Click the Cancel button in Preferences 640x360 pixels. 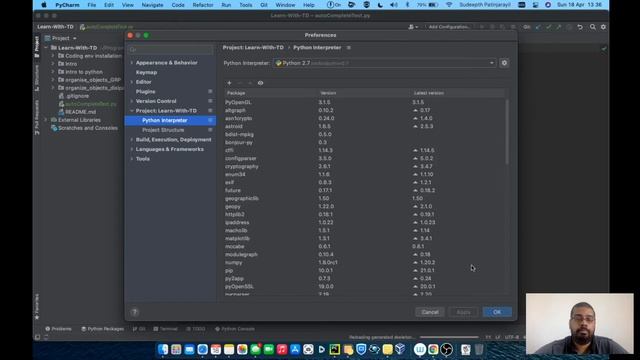tap(430, 312)
